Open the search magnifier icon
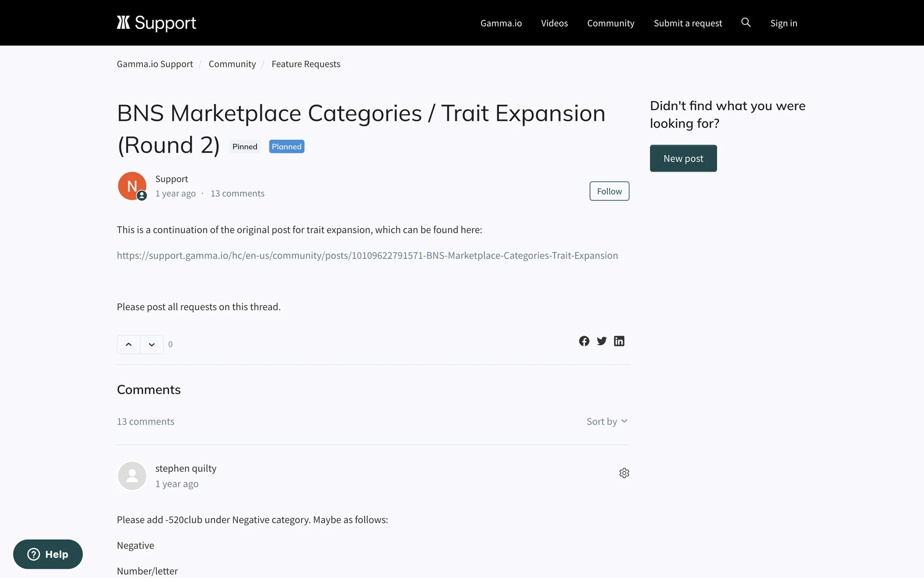 click(x=745, y=22)
